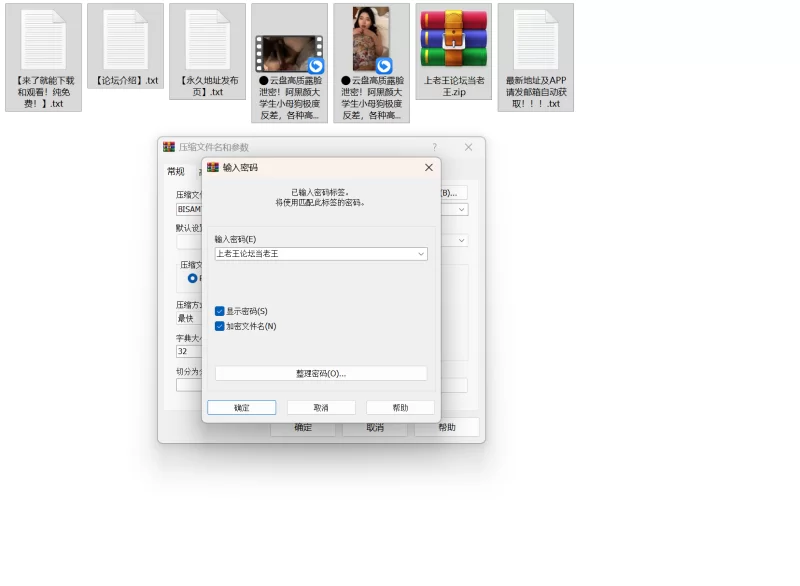
Task: Toggle the 显示密码(S) checkbox
Action: pyautogui.click(x=220, y=311)
